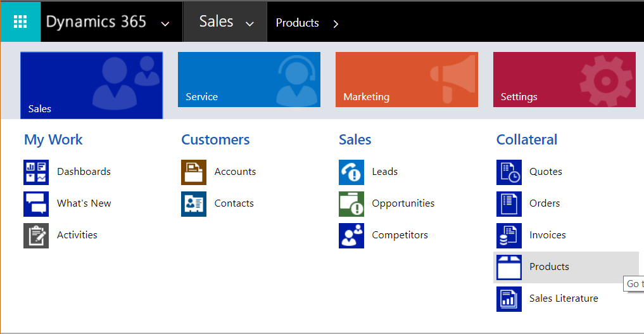Open the Opportunities link
Viewport: 644px width, 334px height.
pos(403,203)
